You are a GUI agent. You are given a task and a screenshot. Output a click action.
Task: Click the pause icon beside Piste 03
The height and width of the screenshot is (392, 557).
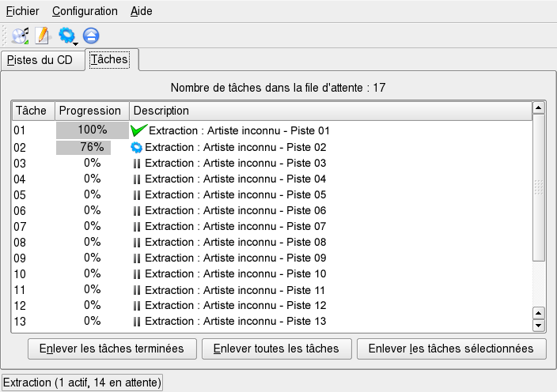[x=137, y=164]
